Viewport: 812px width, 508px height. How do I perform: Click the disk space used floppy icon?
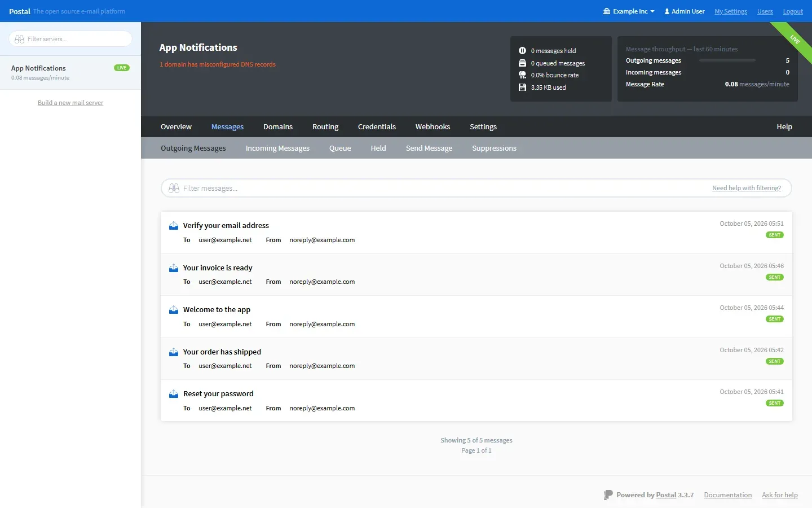(x=522, y=87)
